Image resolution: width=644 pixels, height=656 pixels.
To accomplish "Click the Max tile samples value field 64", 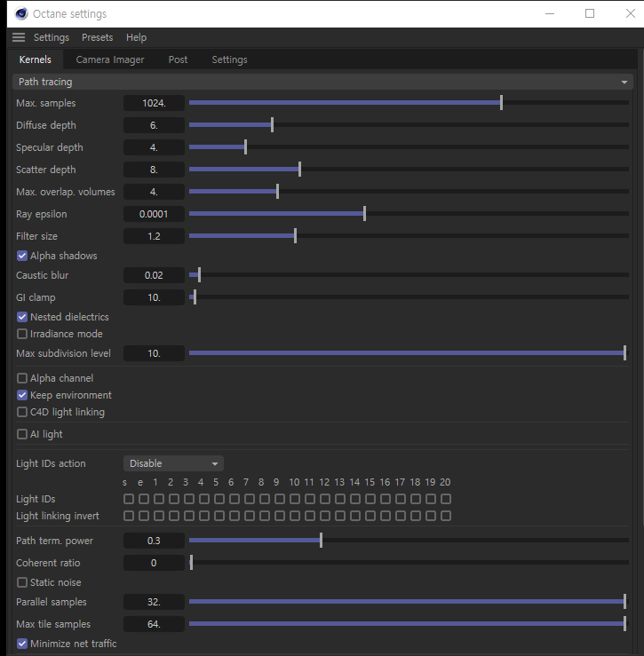I will pos(154,624).
